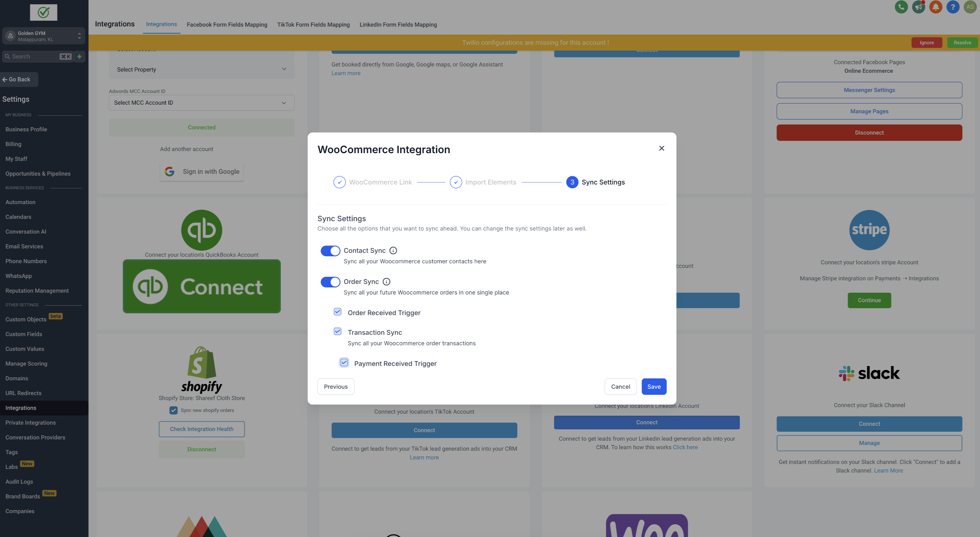Click the AS user avatar icon
The height and width of the screenshot is (537, 980).
coord(970,7)
